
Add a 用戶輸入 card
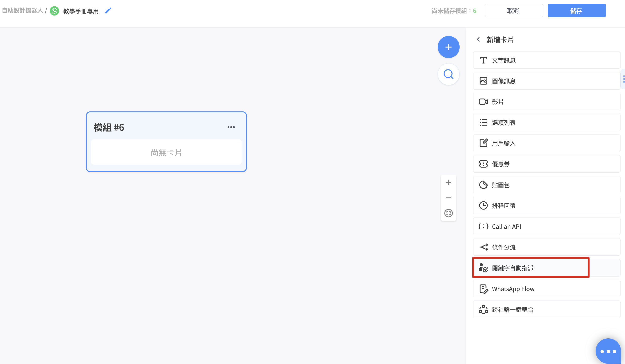(x=546, y=143)
